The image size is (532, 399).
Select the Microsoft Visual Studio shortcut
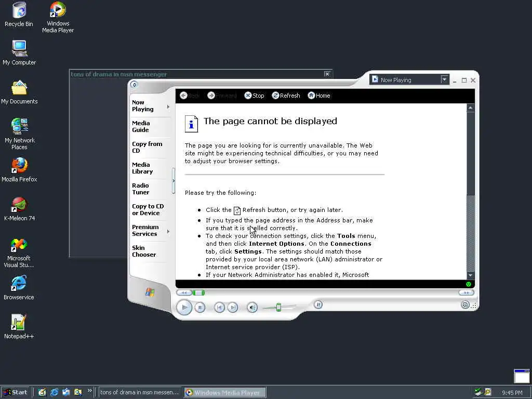(19, 253)
